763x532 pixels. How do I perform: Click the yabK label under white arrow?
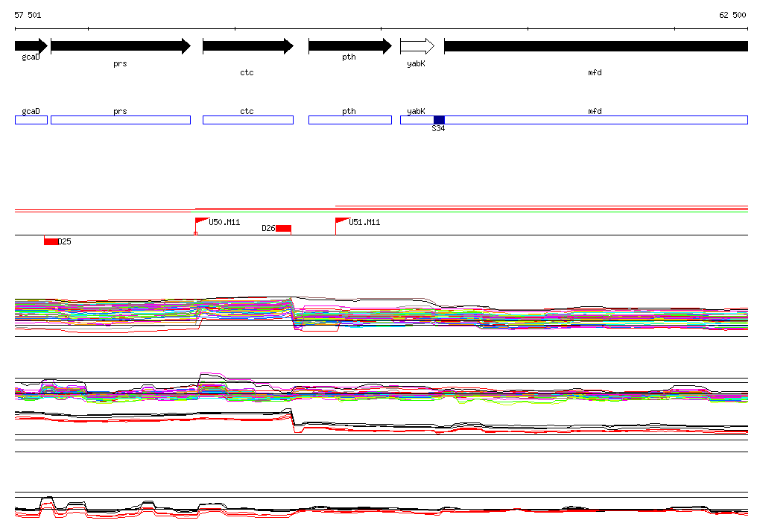pos(416,64)
